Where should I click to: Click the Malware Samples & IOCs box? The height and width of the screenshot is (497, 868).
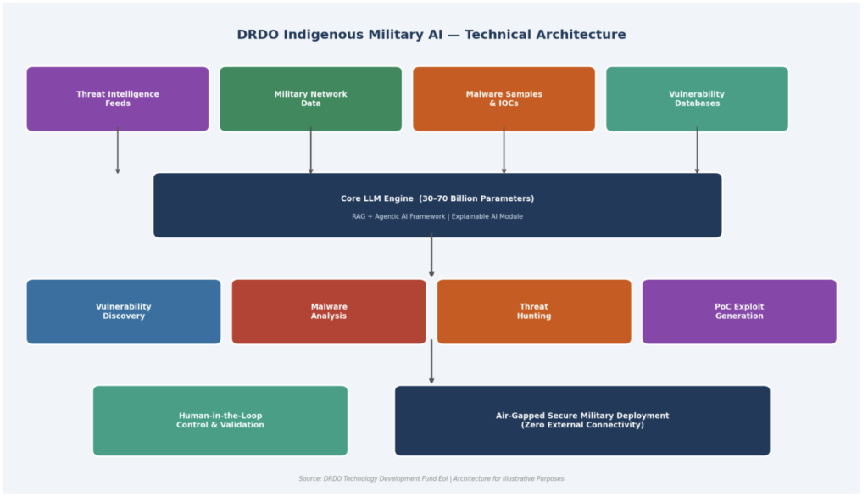coord(504,99)
